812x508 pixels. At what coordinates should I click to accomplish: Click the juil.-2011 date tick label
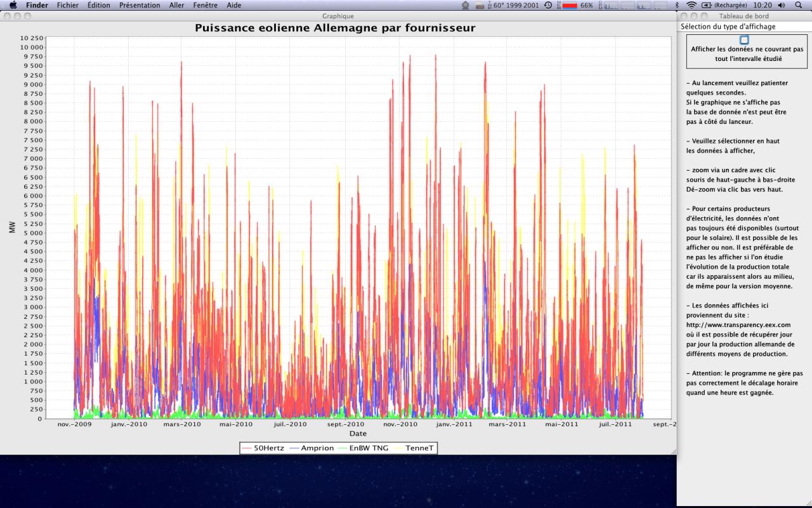(615, 424)
